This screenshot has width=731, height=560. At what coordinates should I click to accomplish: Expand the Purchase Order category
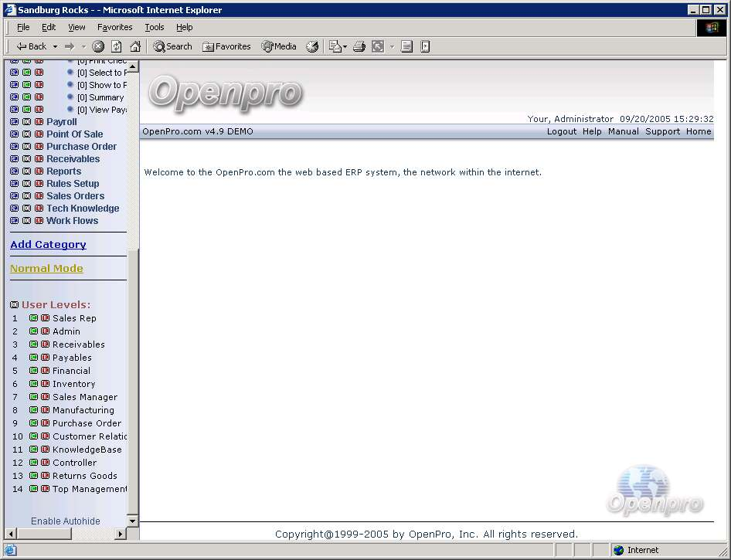[x=81, y=147]
